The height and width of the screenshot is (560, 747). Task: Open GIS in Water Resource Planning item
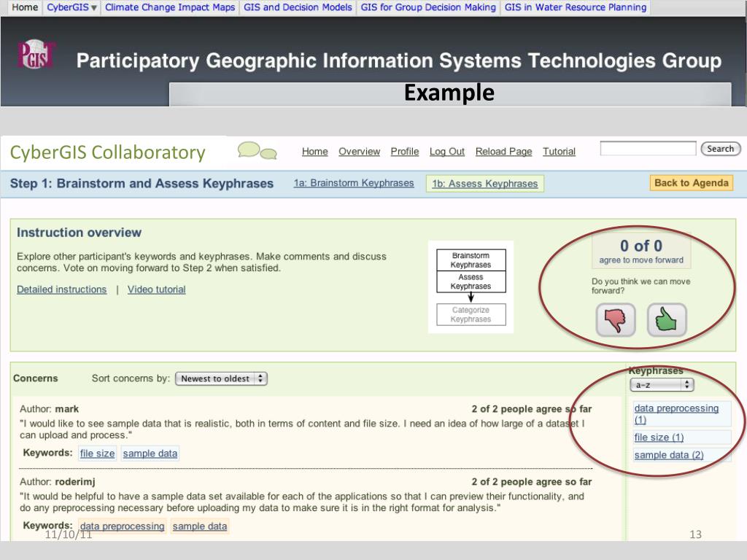(576, 7)
